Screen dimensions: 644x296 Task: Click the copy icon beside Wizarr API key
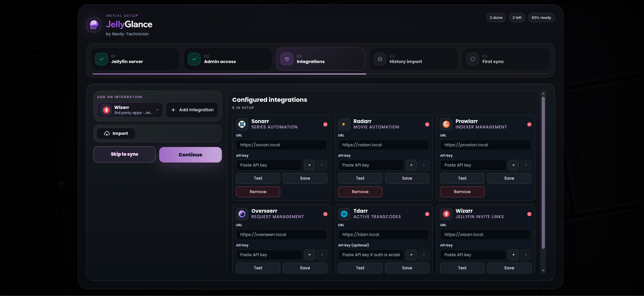point(526,255)
